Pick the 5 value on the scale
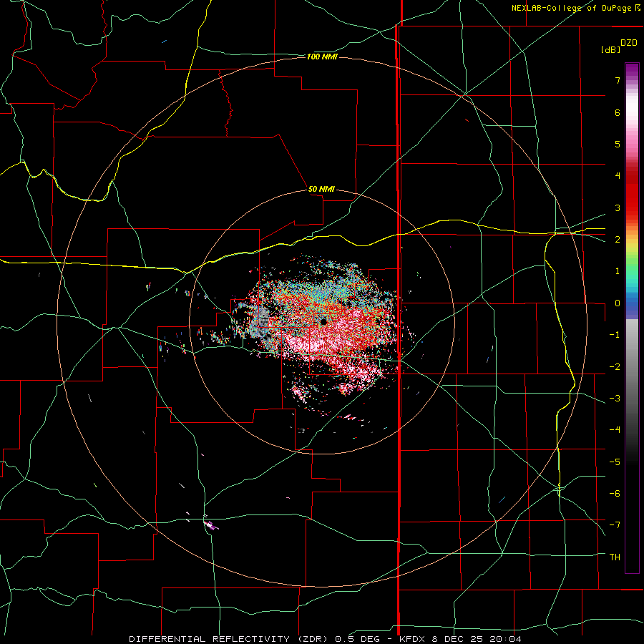This screenshot has height=644, width=644. (x=618, y=144)
